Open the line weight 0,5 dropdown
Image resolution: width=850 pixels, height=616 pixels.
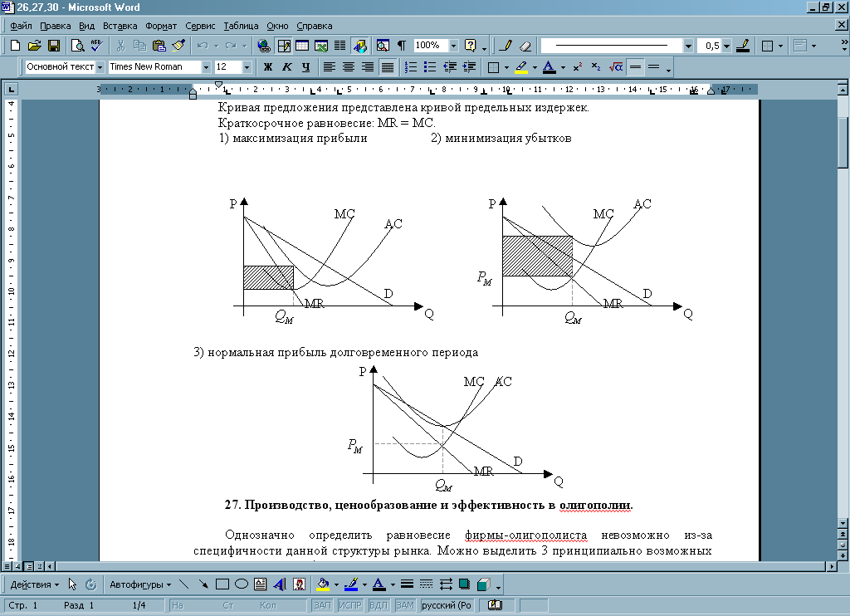pos(727,46)
